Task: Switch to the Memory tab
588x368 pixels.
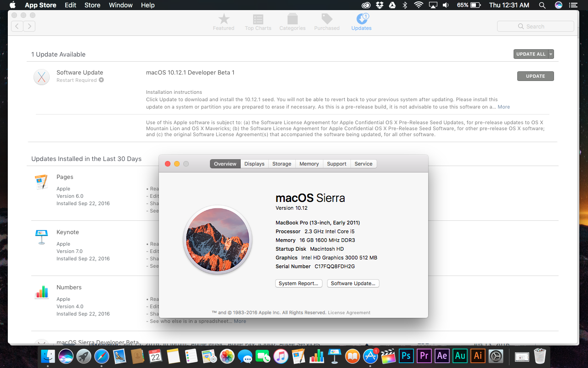Action: 309,164
